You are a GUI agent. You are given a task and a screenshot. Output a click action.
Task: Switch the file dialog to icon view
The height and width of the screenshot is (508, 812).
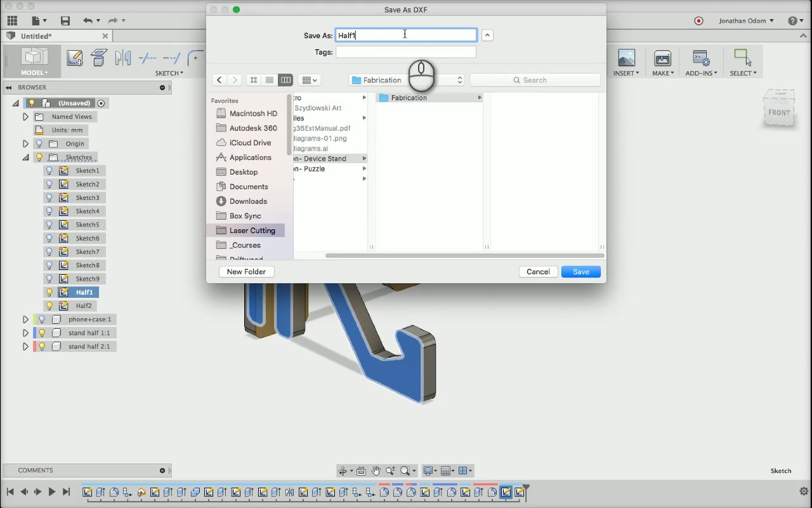click(254, 80)
